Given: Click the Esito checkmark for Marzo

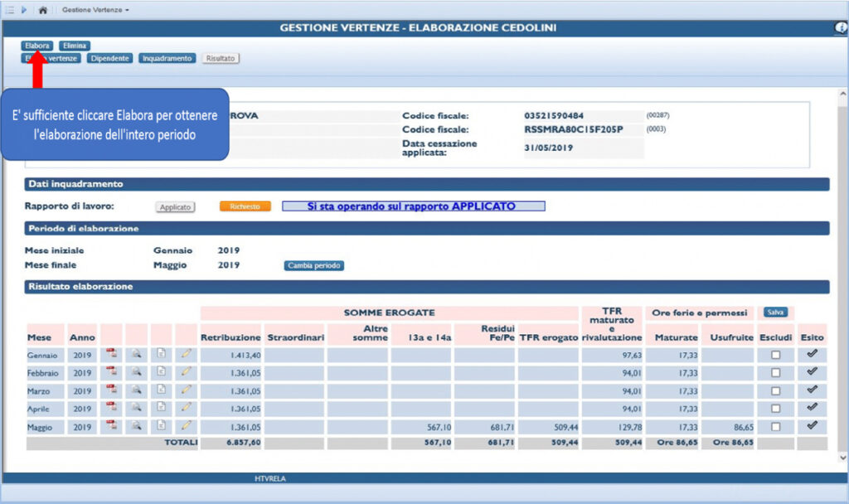Looking at the screenshot, I should tap(812, 390).
